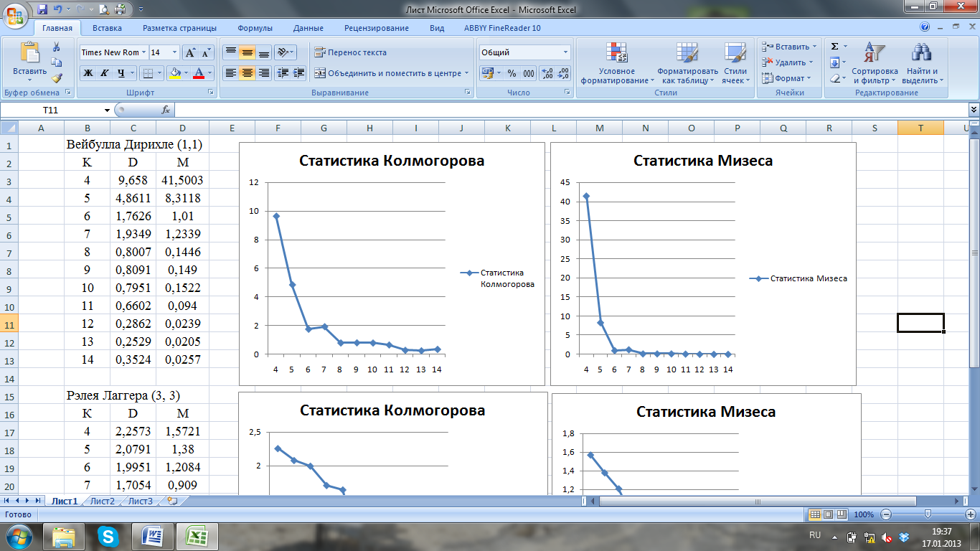The image size is (980, 551).
Task: Open the font size dropdown
Action: click(175, 52)
